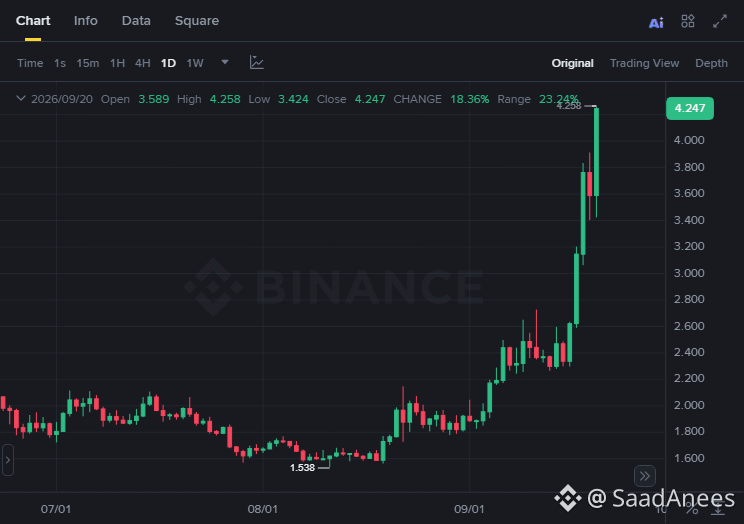744x524 pixels.
Task: Select the 1W interval
Action: coord(195,63)
